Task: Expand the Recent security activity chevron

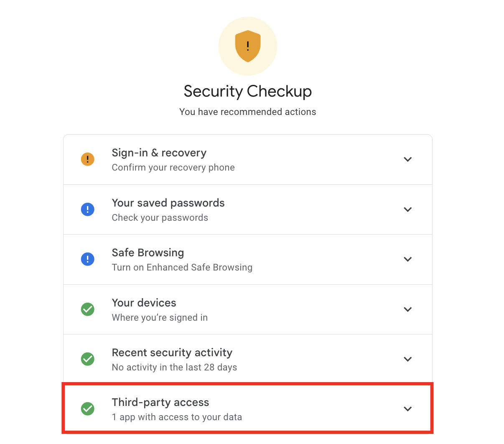Action: [x=408, y=359]
